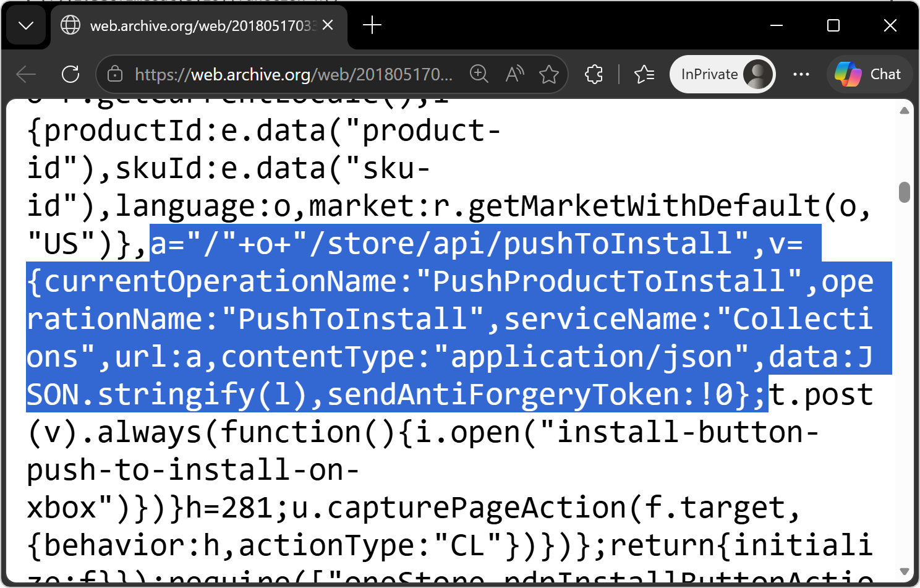920x588 pixels.
Task: Open the zoom magnifier control
Action: click(479, 74)
